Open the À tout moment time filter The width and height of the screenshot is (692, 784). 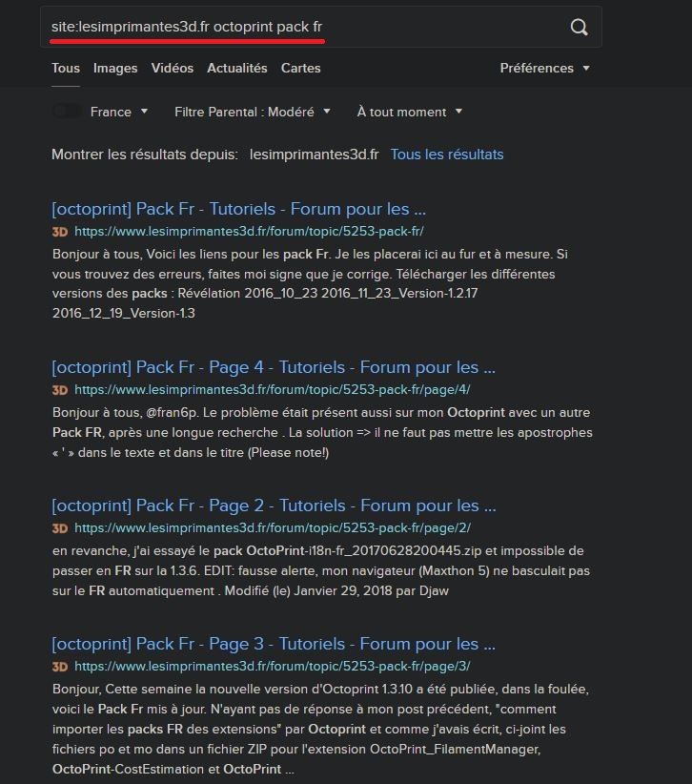tap(409, 112)
